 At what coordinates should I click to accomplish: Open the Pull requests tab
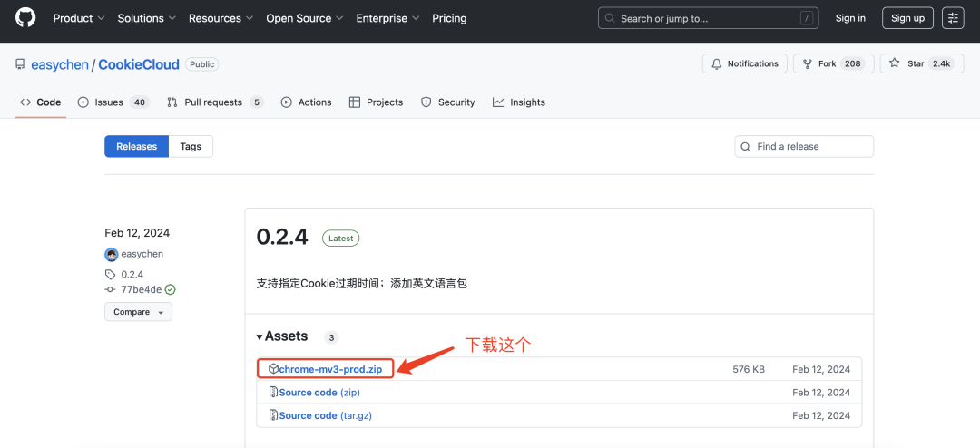(x=215, y=102)
